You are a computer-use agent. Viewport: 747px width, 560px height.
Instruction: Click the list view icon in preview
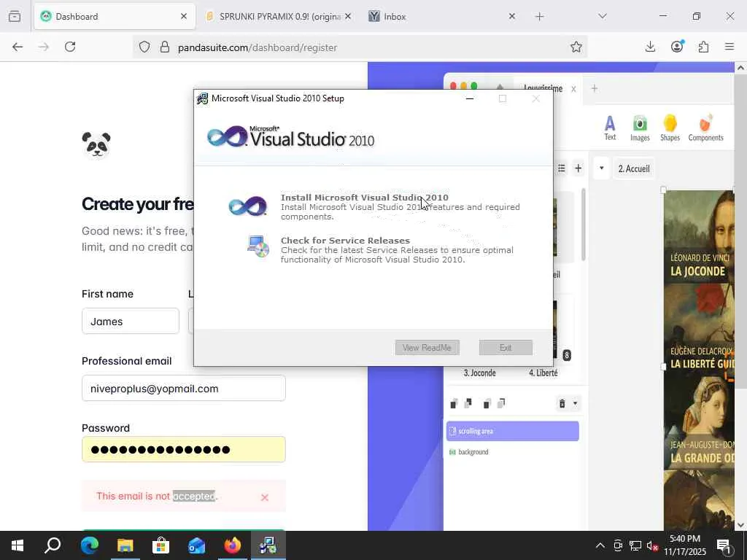click(562, 168)
